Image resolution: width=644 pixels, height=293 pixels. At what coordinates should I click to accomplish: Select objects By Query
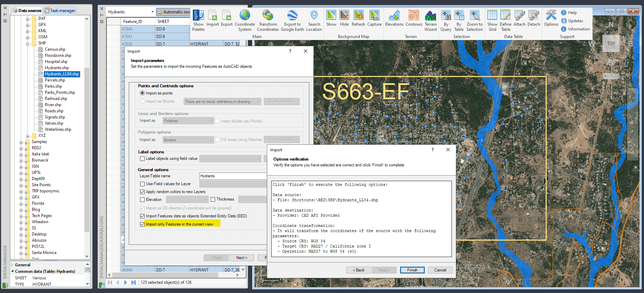[x=446, y=21]
